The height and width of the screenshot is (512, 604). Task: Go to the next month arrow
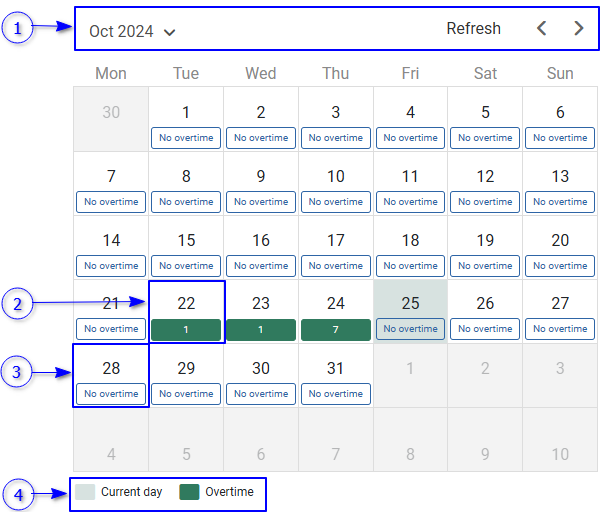579,29
